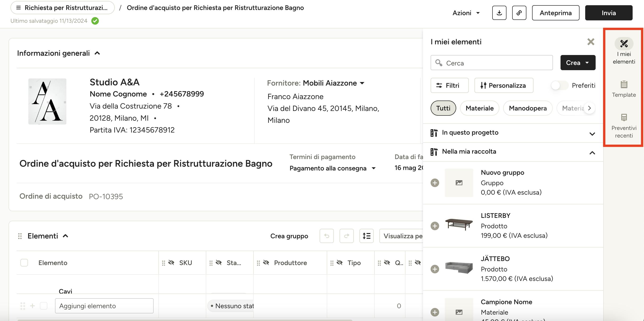Click the 16 mag date value
This screenshot has height=321, width=644.
tap(409, 168)
